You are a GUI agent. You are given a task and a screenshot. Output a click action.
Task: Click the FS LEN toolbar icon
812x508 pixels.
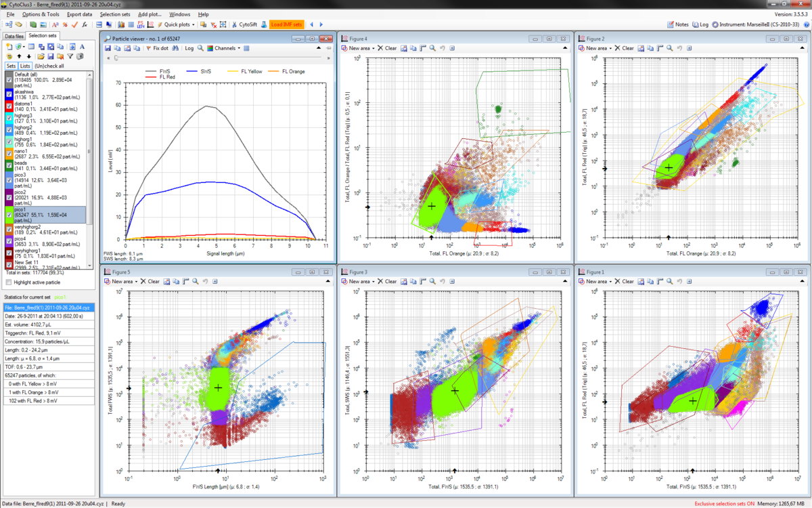coord(139,24)
